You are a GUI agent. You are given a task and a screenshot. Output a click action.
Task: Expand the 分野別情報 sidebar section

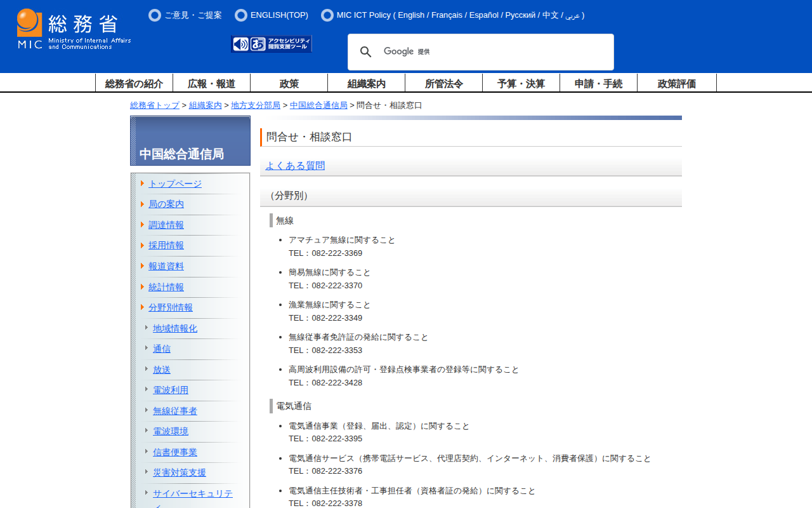(x=170, y=307)
